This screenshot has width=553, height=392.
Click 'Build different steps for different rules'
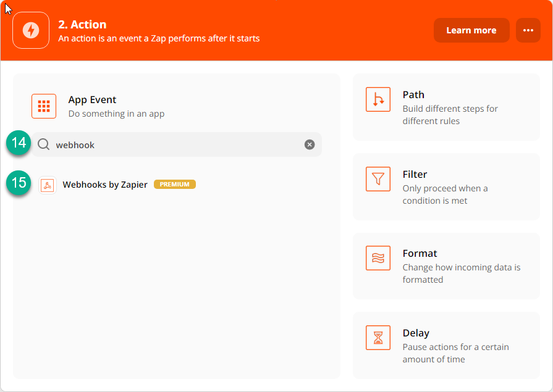(x=450, y=115)
